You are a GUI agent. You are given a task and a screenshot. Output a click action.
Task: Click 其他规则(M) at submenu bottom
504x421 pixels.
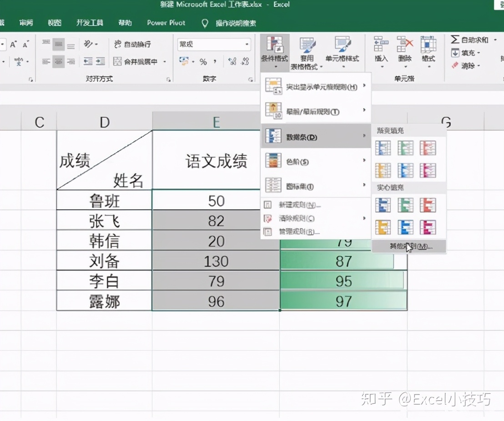coord(408,247)
